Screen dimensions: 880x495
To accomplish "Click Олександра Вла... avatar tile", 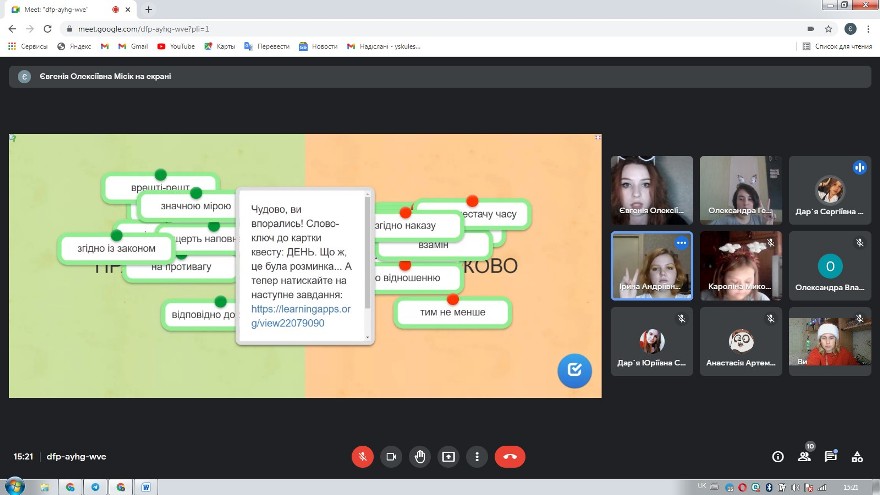I will pyautogui.click(x=829, y=266).
